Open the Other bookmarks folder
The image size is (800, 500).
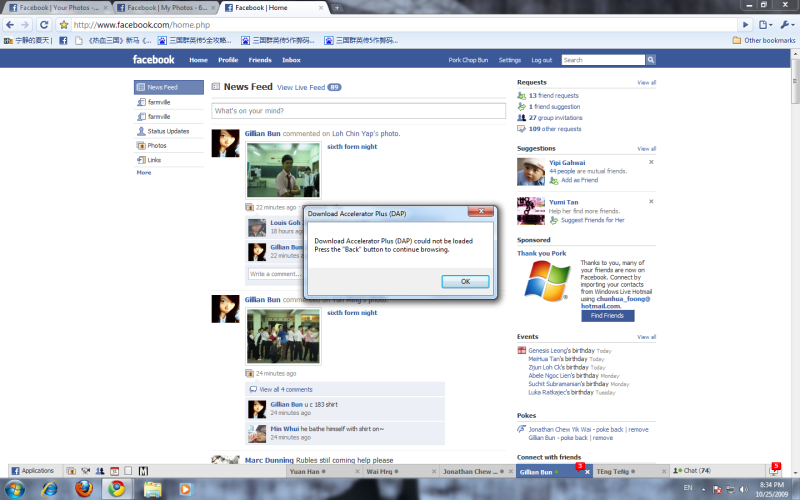pyautogui.click(x=764, y=40)
